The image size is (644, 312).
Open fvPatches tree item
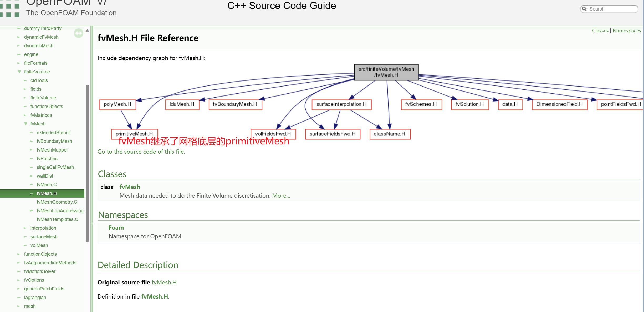point(47,159)
